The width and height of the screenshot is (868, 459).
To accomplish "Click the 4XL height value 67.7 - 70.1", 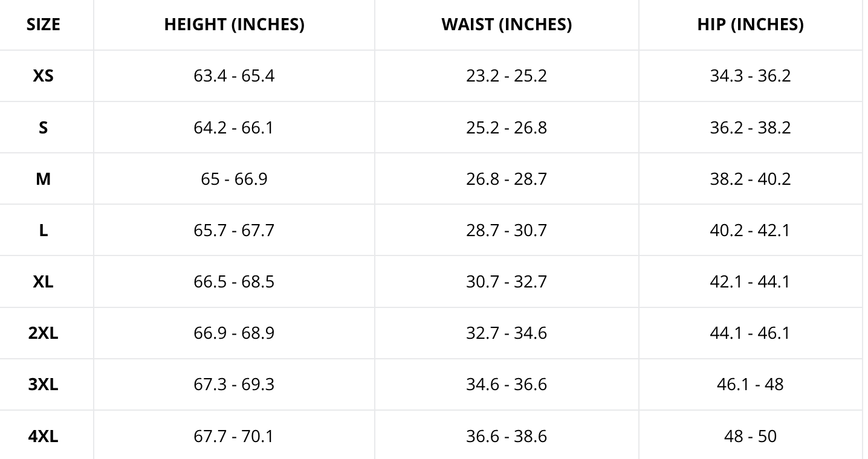I will point(234,436).
